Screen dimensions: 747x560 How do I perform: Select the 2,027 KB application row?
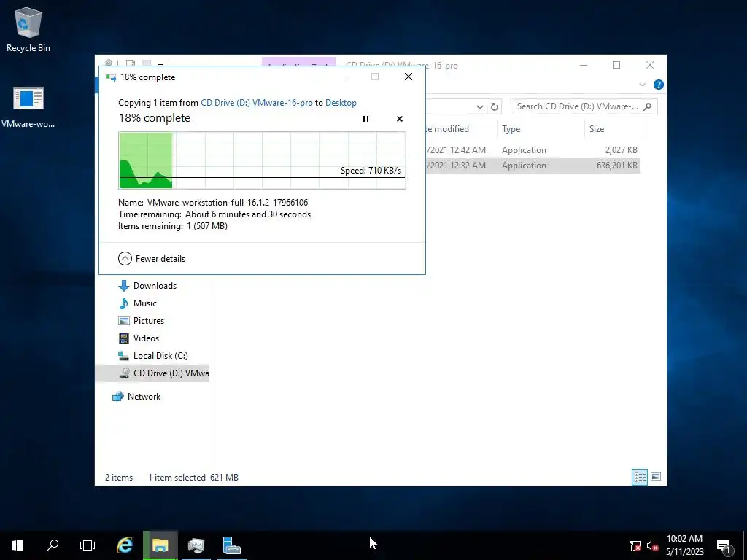tap(533, 150)
